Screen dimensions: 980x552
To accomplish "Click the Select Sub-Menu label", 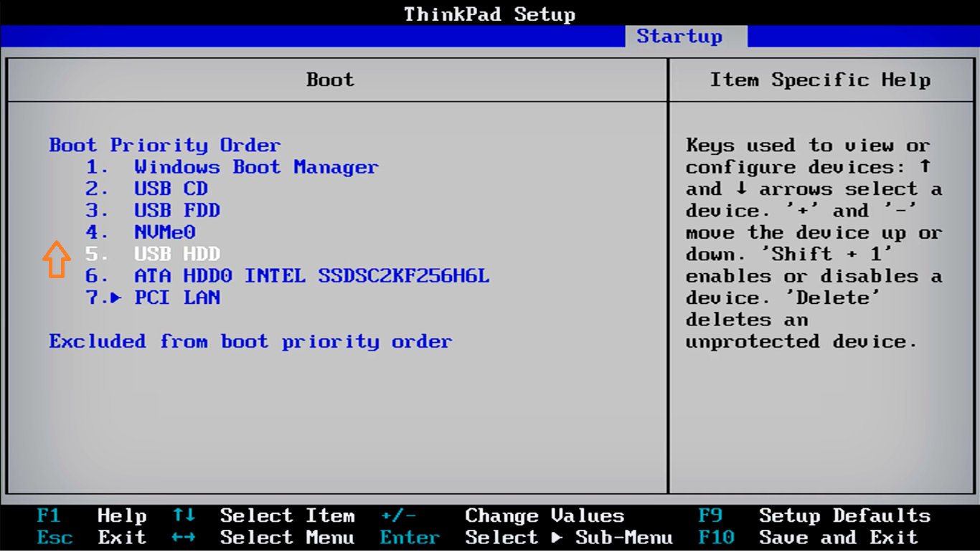I will point(569,537).
